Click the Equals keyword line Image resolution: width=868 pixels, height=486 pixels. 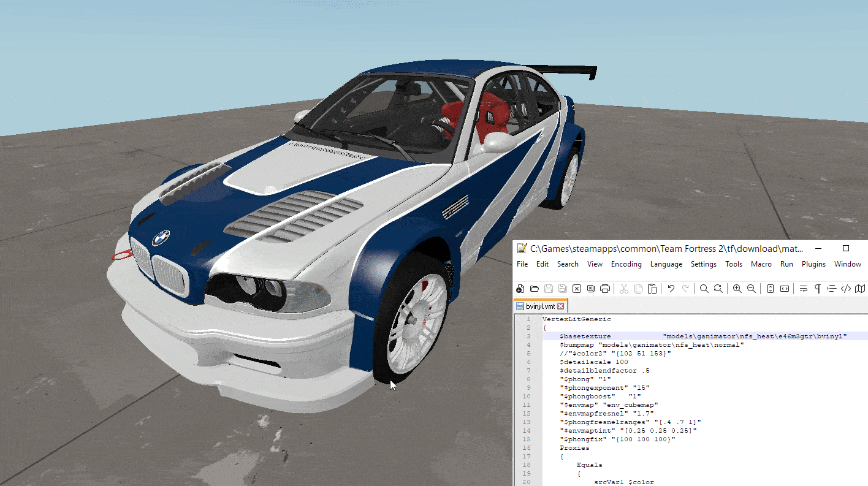click(590, 465)
